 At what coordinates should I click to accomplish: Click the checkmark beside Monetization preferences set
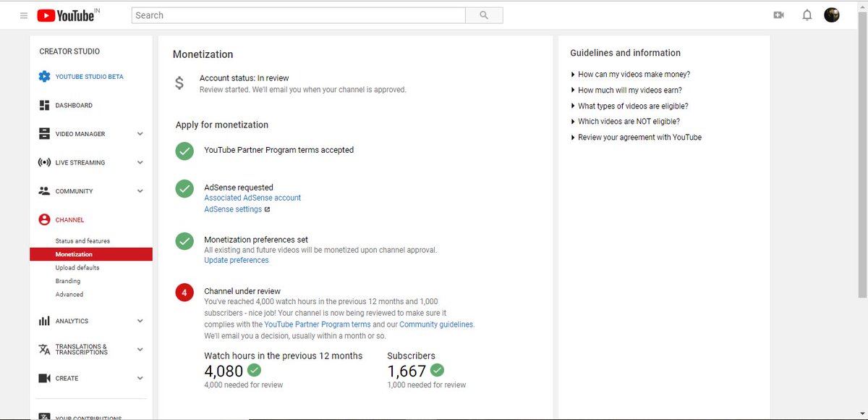pyautogui.click(x=184, y=240)
